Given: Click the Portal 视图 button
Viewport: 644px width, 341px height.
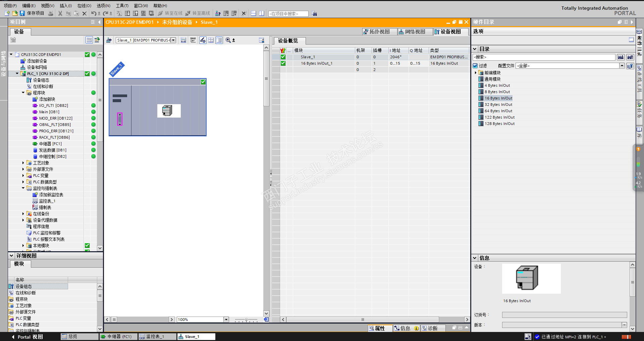Looking at the screenshot, I should click(27, 337).
